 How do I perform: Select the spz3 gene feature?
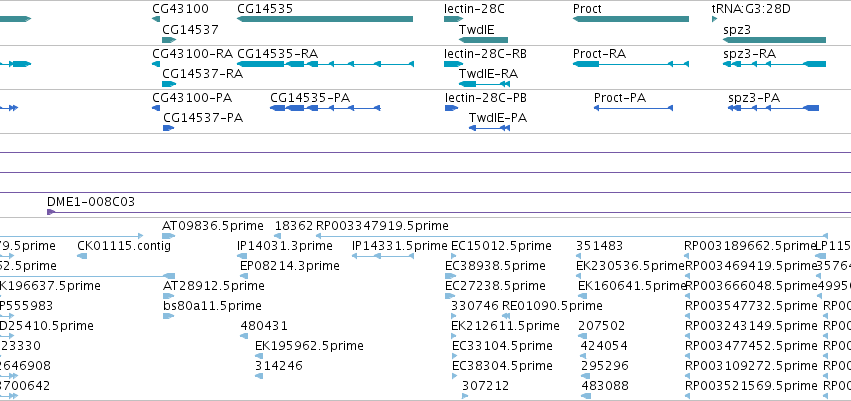(774, 40)
